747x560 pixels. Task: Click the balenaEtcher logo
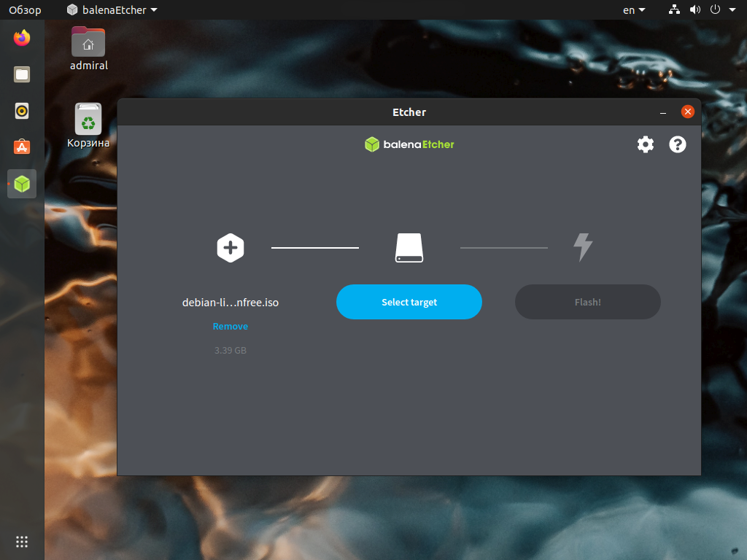coord(409,144)
